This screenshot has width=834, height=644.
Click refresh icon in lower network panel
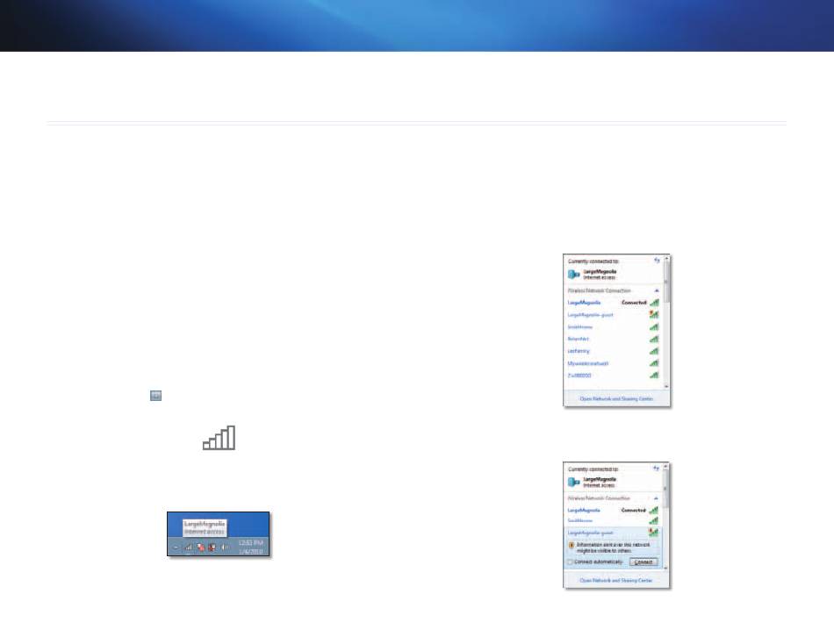[x=656, y=470]
